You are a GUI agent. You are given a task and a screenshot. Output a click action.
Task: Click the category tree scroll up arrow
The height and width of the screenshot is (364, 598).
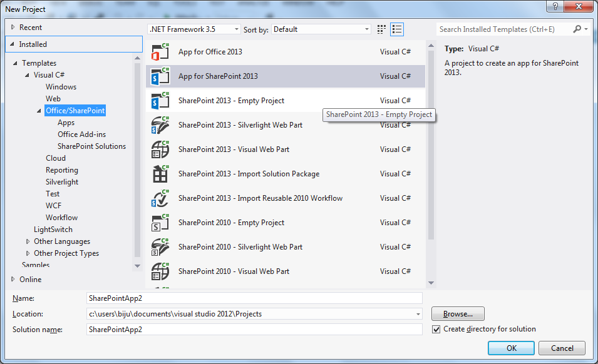(137, 58)
